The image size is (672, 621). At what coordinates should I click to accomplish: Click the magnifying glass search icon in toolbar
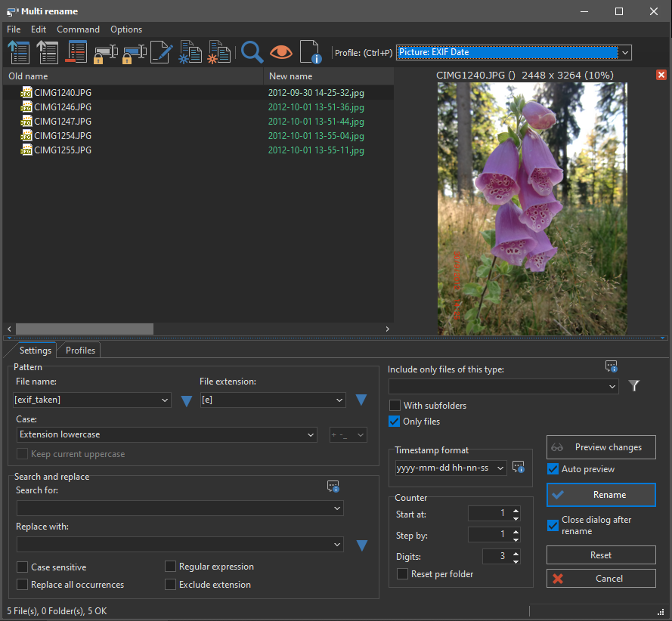[252, 52]
